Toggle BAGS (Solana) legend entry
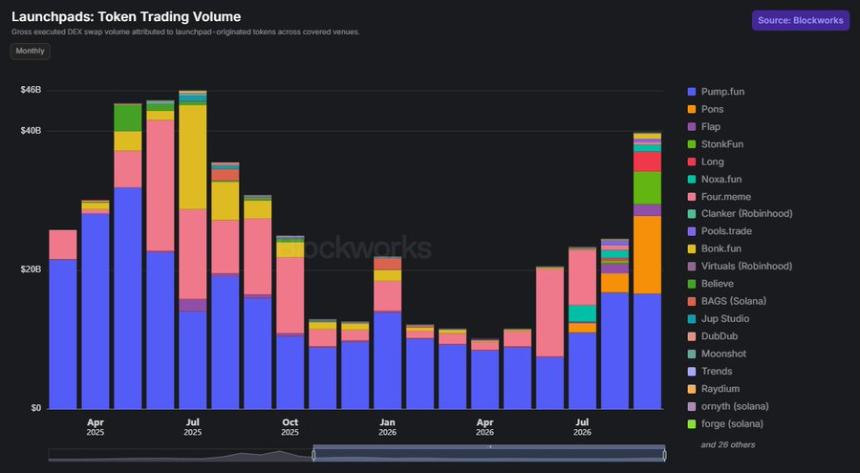The height and width of the screenshot is (473, 860). tap(727, 301)
